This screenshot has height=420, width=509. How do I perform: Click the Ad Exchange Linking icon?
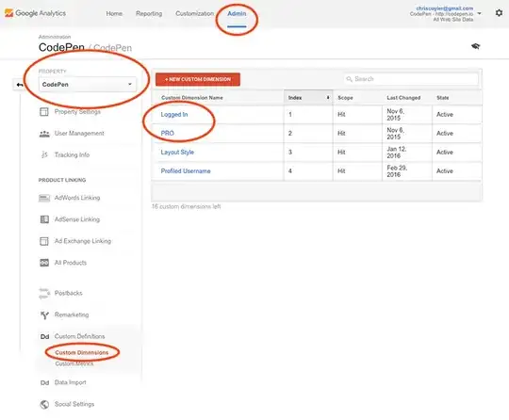point(44,241)
